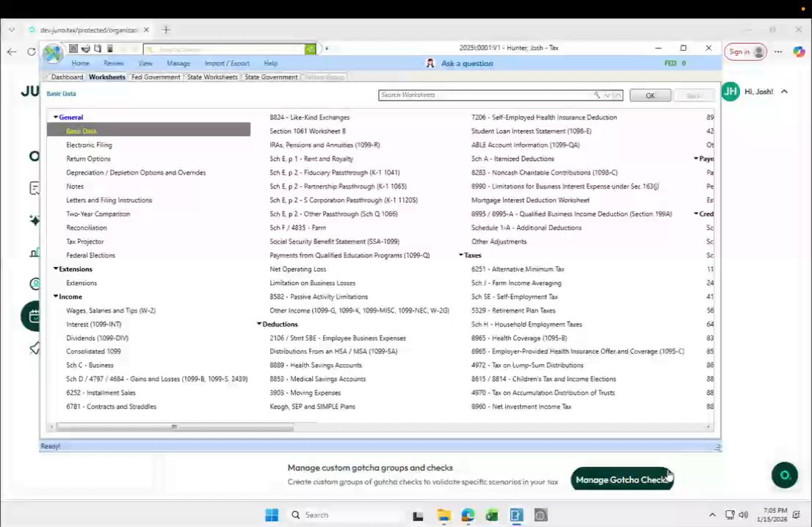Collapse the Income tree section
This screenshot has height=527, width=812.
(56, 297)
